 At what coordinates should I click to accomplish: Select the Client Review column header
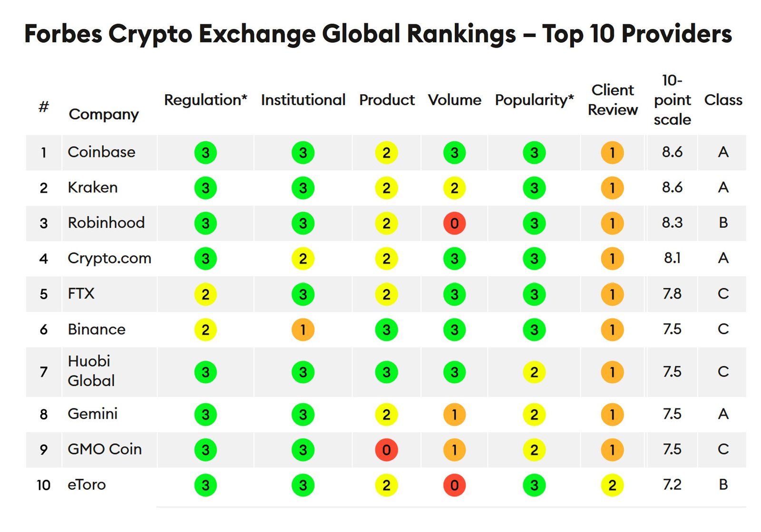(x=613, y=100)
